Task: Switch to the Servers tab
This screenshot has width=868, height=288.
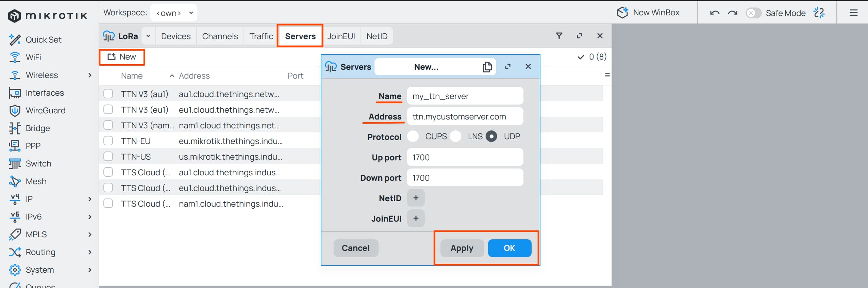Action: (300, 36)
